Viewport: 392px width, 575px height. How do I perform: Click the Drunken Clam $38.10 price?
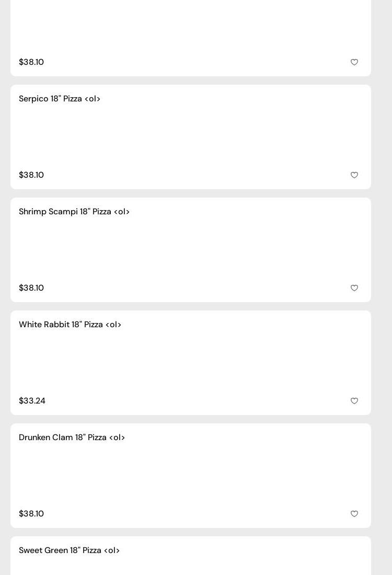click(x=31, y=514)
